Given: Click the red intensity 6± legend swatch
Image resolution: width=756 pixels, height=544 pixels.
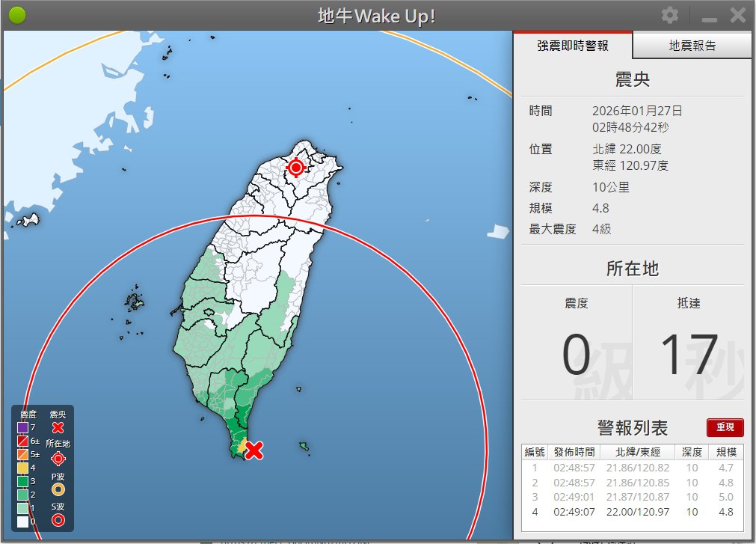Looking at the screenshot, I should 22,441.
